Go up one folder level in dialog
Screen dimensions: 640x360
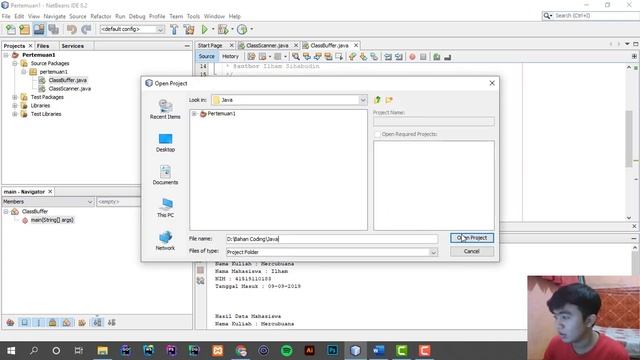[x=377, y=100]
